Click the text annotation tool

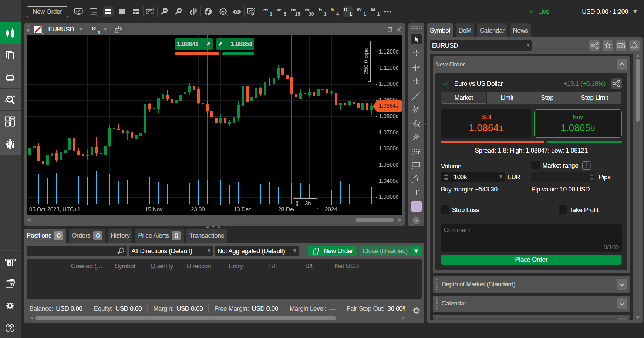(x=416, y=192)
